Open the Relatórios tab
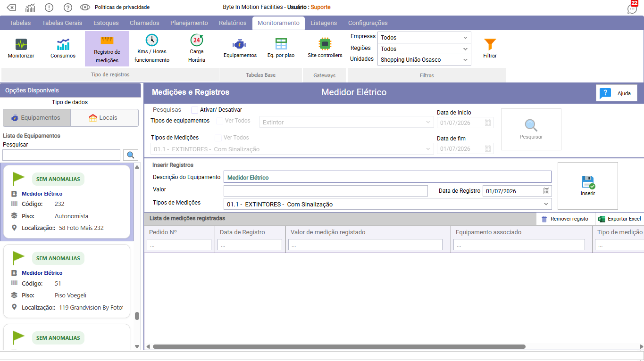644x361 pixels. coord(233,23)
